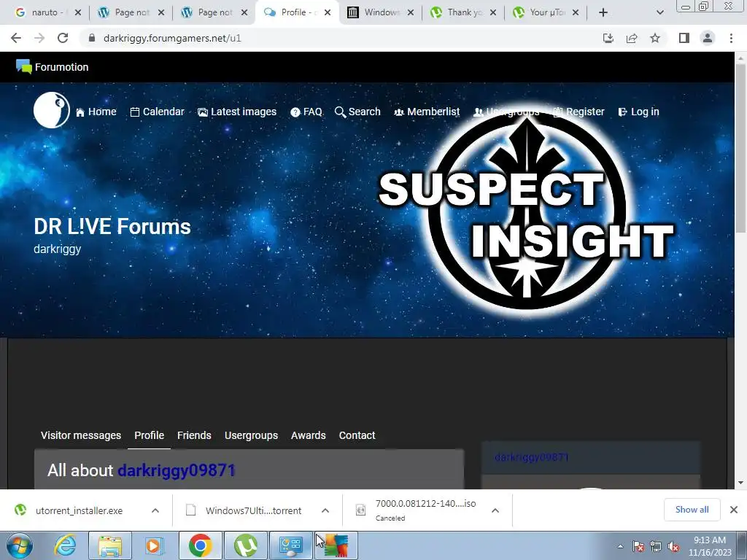Open the forum Search link
Image resolution: width=747 pixels, height=560 pixels.
click(x=357, y=112)
